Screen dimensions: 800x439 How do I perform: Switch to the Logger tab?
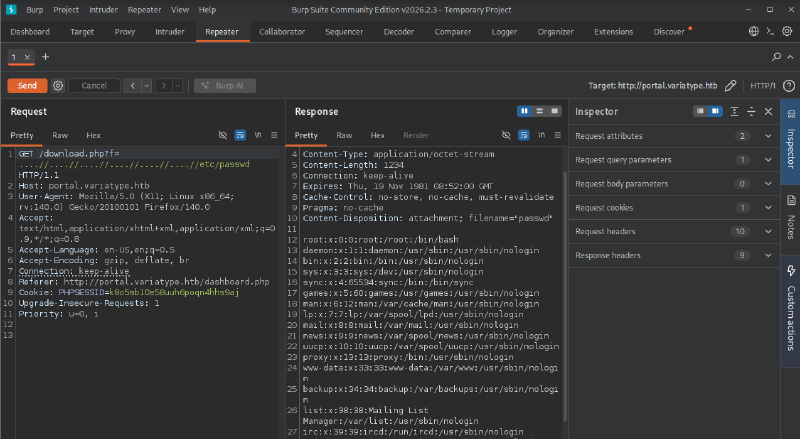tap(504, 32)
